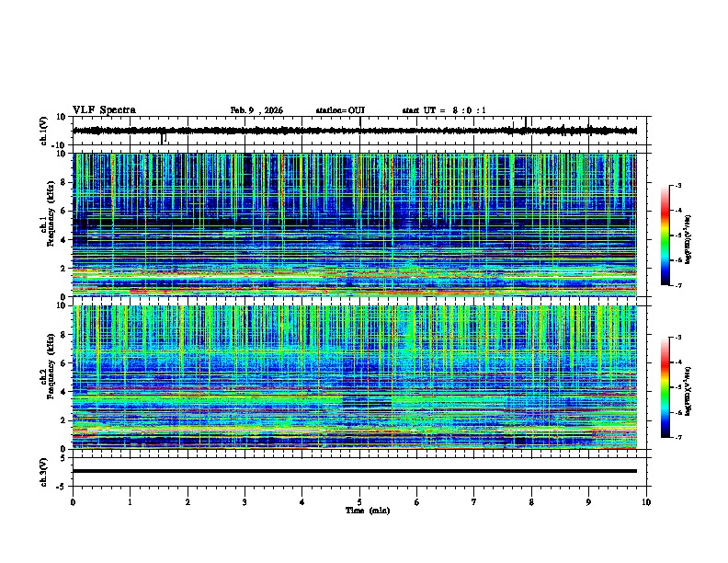Click the ch.2 'Frequency (kHz)' axis label
The image size is (728, 563).
coord(51,366)
